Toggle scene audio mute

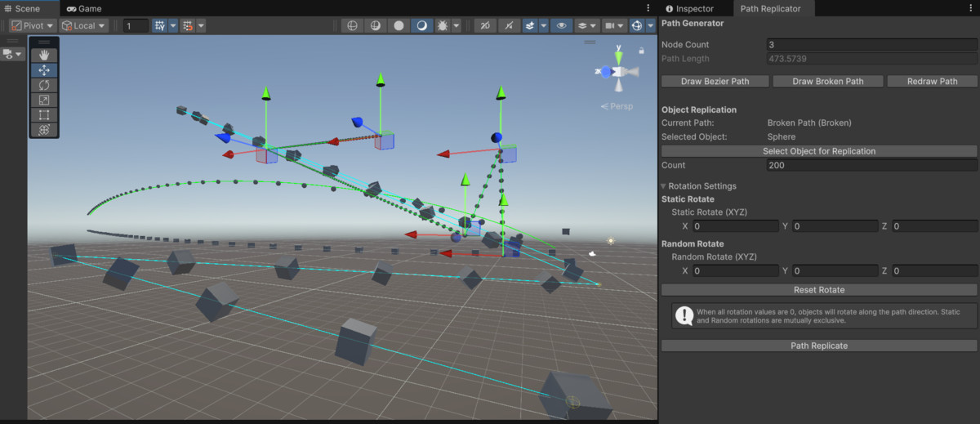click(x=509, y=25)
